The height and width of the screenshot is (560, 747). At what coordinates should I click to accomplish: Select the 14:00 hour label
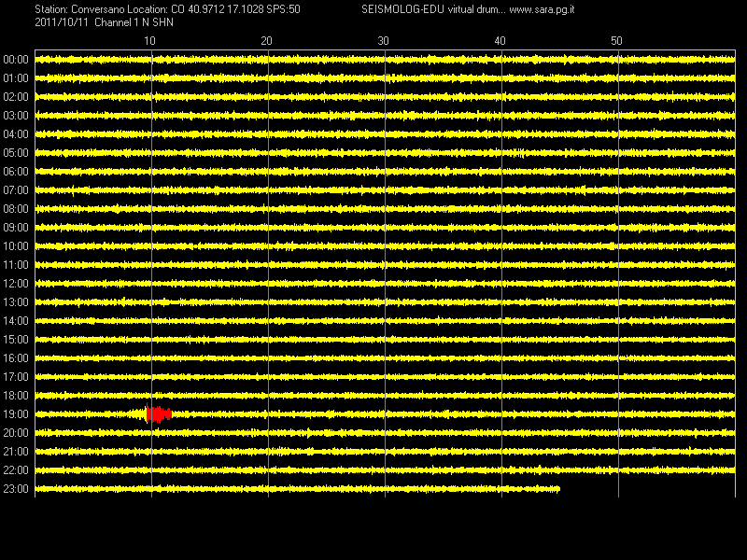(x=16, y=321)
